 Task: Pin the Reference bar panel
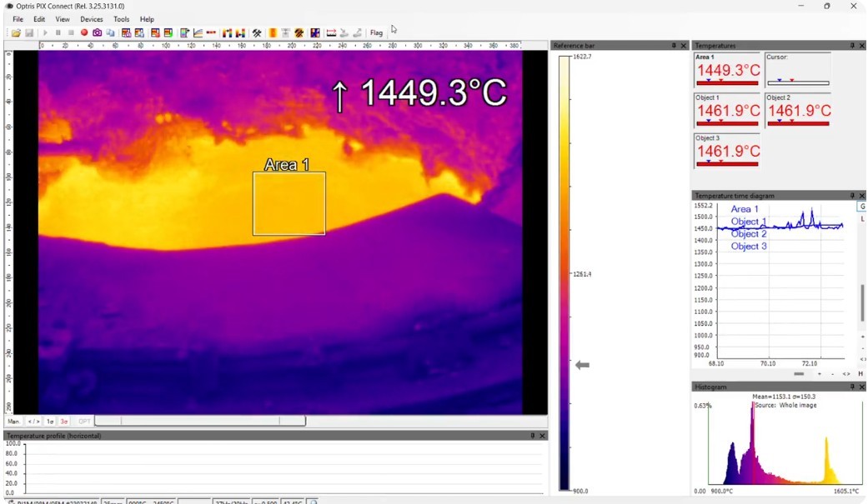click(674, 45)
